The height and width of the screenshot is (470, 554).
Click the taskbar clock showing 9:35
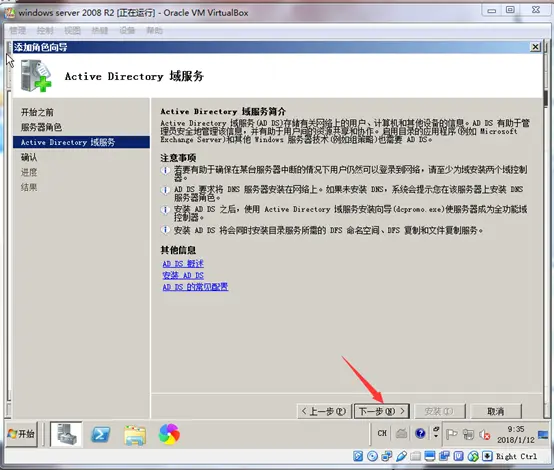click(516, 434)
